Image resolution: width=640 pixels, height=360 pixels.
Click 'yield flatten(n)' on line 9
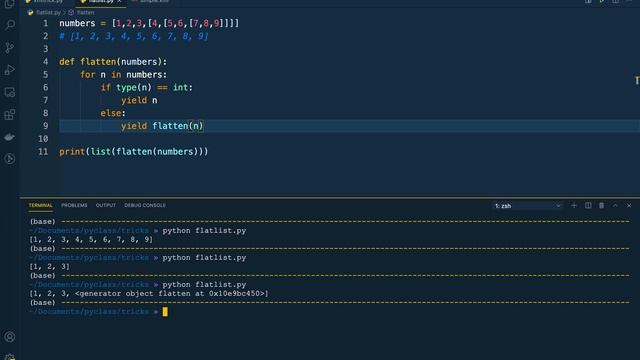(162, 126)
